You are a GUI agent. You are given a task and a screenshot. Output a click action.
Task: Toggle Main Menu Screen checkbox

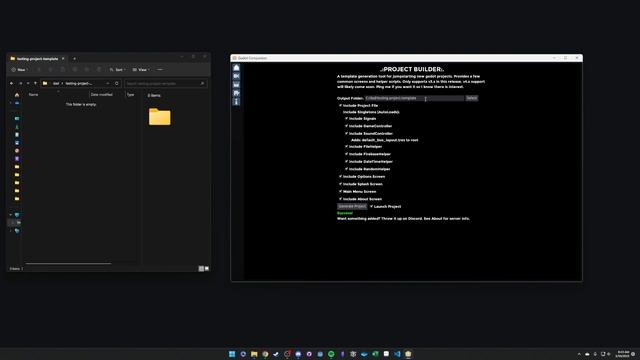(x=340, y=191)
